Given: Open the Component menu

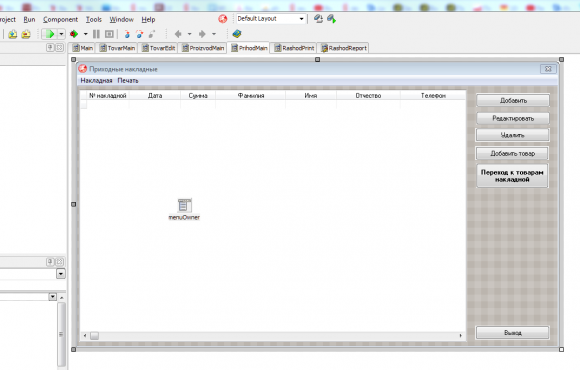Looking at the screenshot, I should (60, 20).
